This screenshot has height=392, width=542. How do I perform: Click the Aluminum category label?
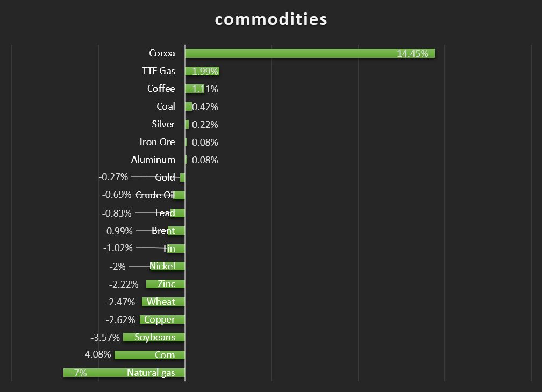(x=153, y=160)
